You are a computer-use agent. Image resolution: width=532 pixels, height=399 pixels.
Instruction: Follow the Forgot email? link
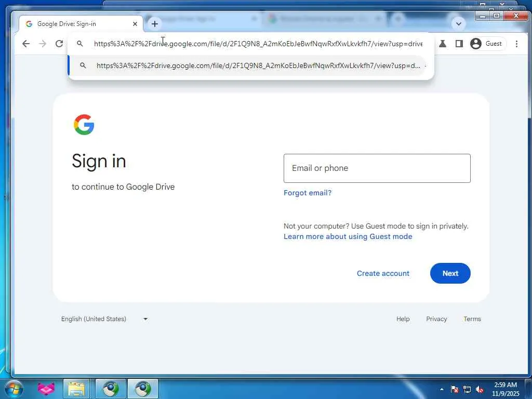[x=308, y=193]
